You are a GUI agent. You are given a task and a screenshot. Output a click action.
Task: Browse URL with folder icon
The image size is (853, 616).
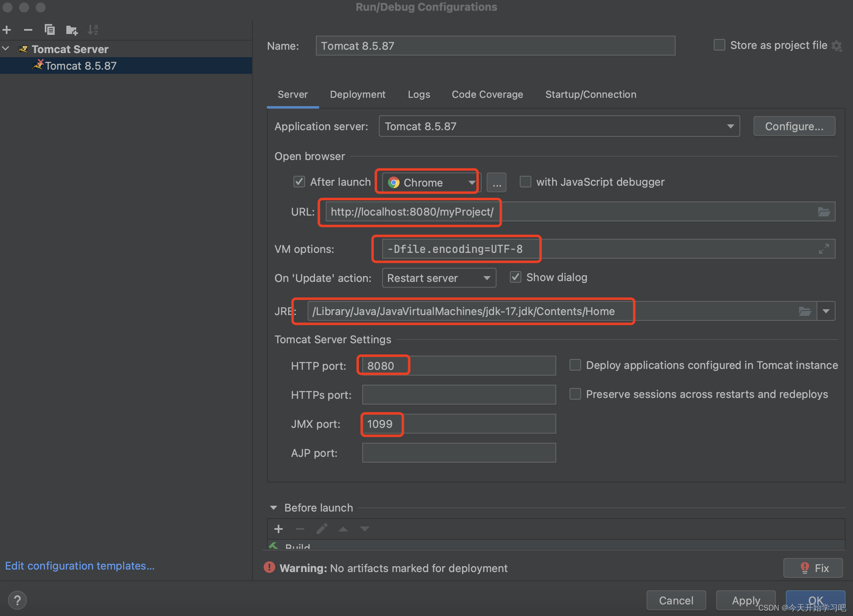click(x=824, y=212)
